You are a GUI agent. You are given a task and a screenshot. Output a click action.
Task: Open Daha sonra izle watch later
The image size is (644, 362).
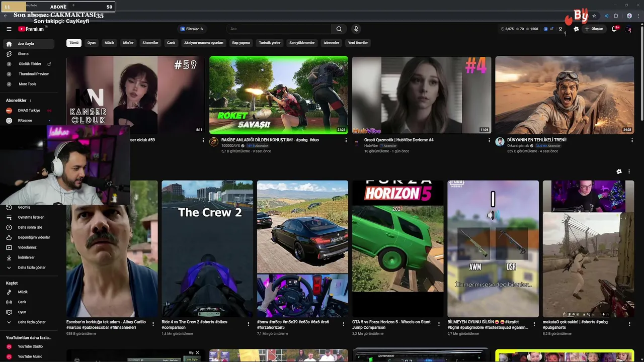click(x=30, y=227)
